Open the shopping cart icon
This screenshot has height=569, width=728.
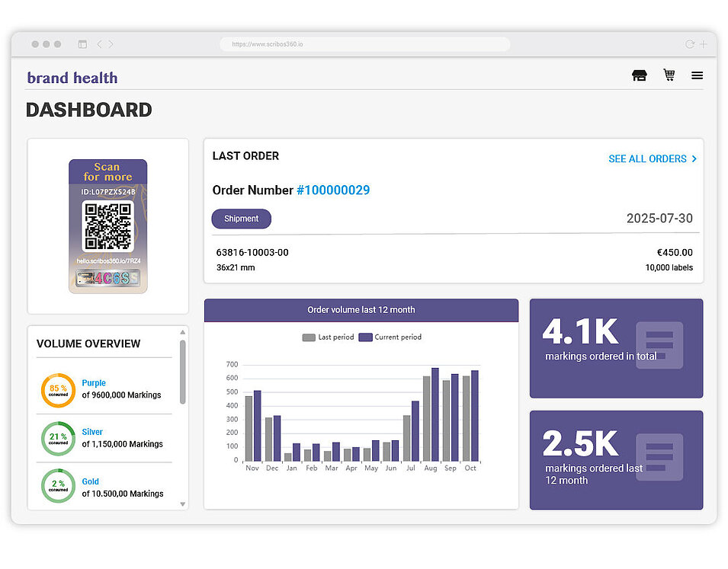coord(669,75)
